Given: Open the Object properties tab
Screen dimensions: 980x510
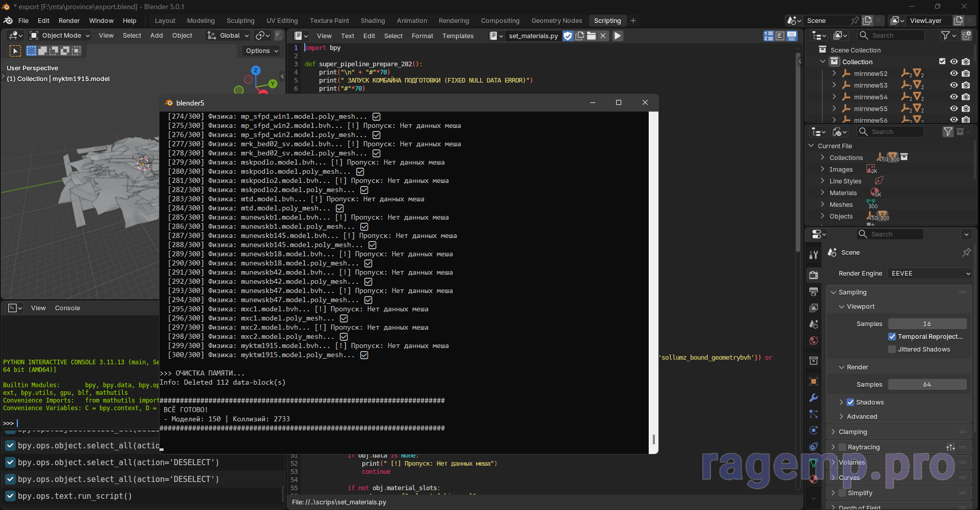Looking at the screenshot, I should coord(813,382).
